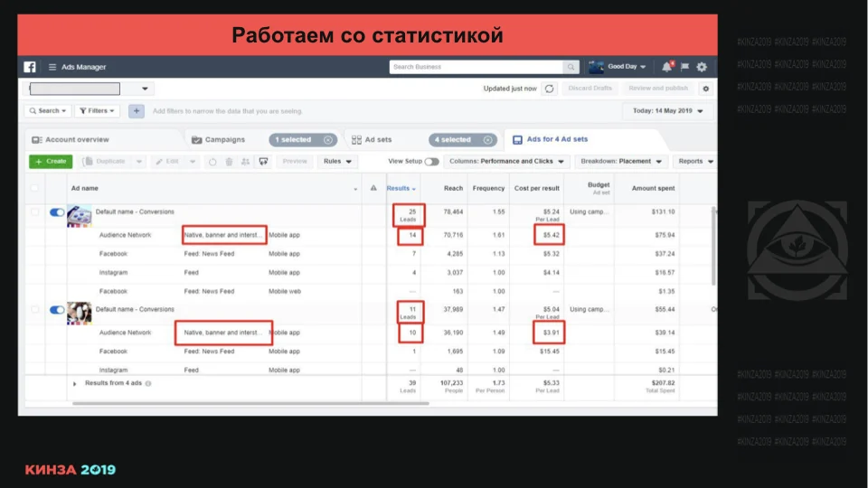Click the Facebook logo icon
Screen dimensions: 868x488
(x=30, y=67)
